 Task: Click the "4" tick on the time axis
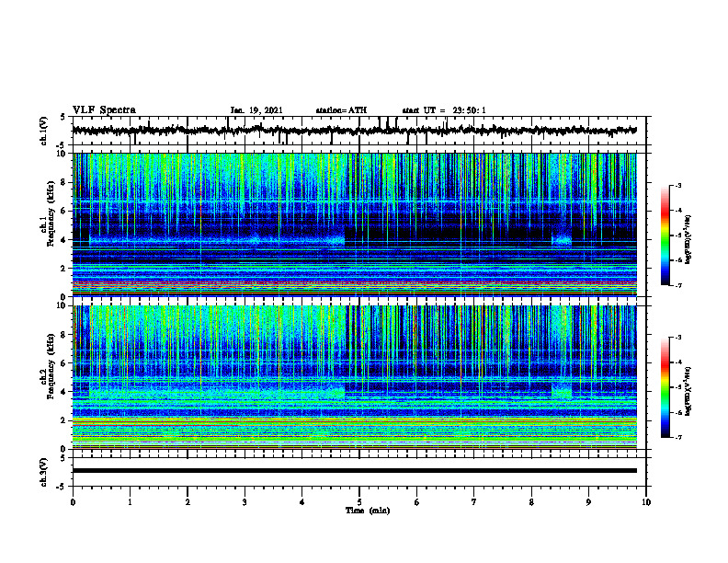(302, 502)
